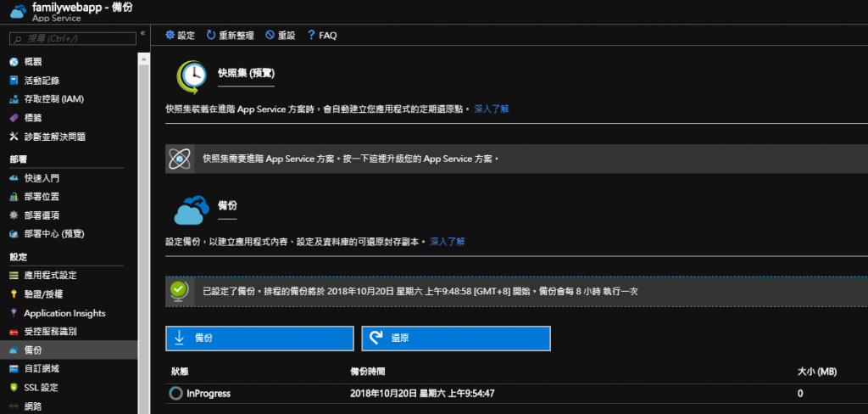Viewport: 868px width, 414px height.
Task: Click the 狀態 column header
Action: point(180,371)
